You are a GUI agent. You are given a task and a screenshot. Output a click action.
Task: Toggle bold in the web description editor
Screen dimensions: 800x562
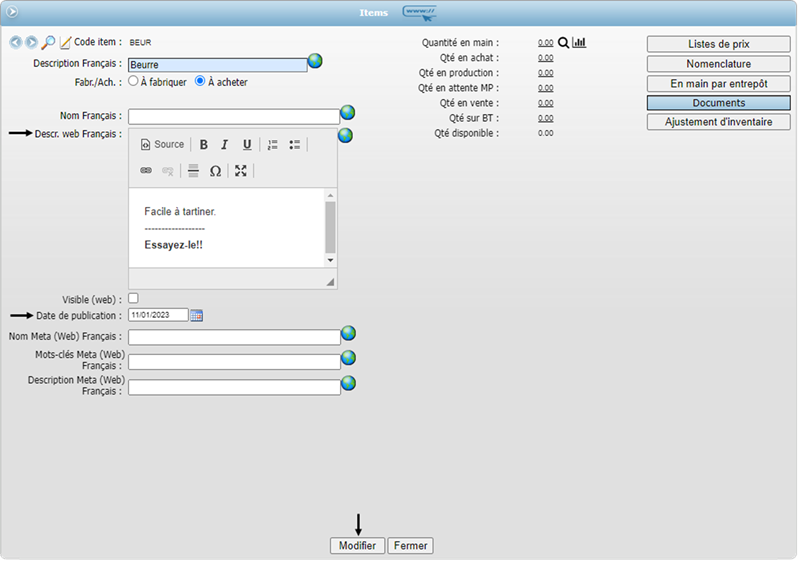[203, 145]
